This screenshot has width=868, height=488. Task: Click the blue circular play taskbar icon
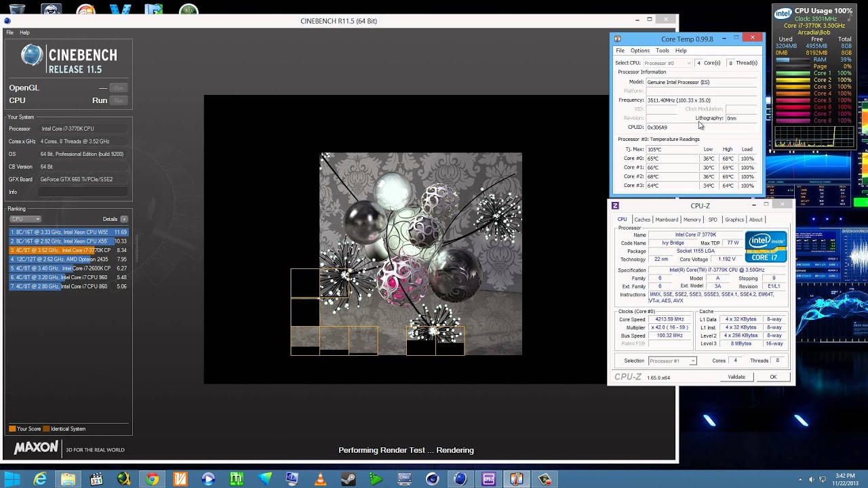click(x=208, y=479)
